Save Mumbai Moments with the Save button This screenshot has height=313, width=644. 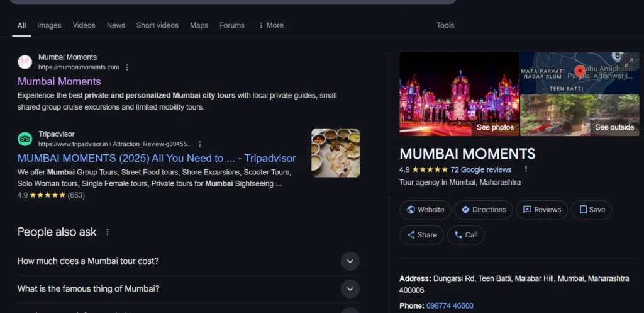point(591,210)
